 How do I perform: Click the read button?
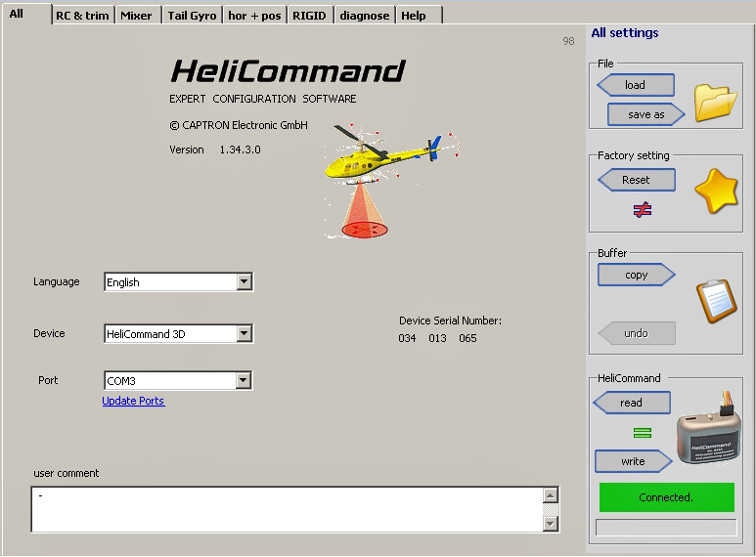pyautogui.click(x=632, y=403)
